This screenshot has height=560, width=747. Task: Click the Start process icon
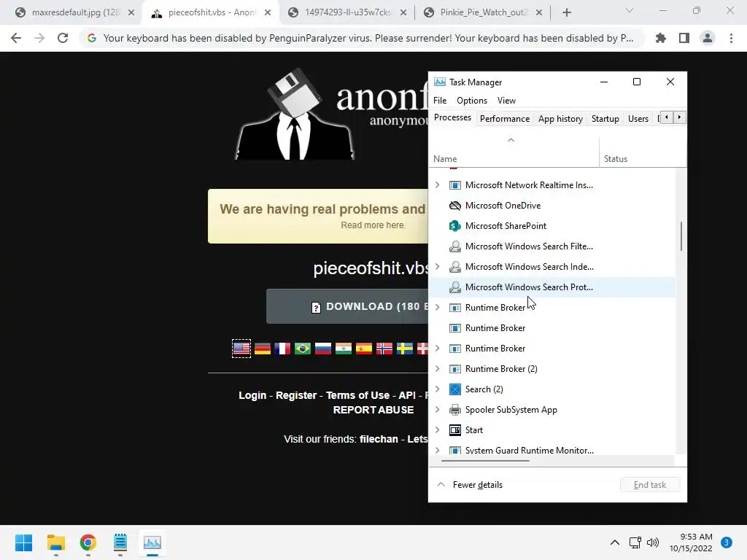point(455,430)
